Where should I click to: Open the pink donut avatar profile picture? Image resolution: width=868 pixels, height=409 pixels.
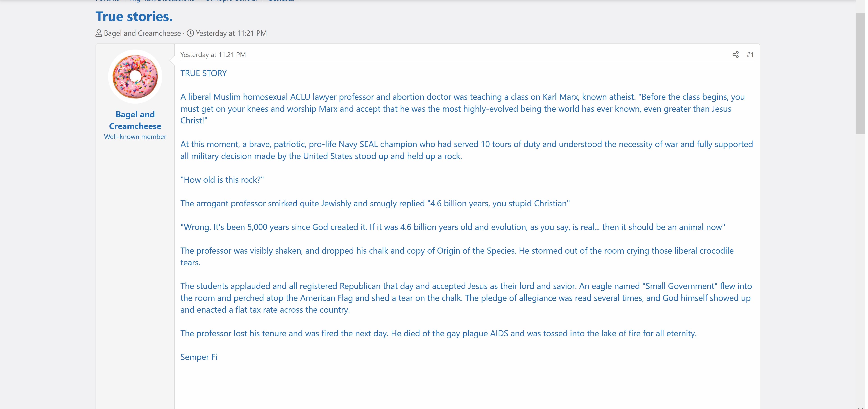click(135, 77)
